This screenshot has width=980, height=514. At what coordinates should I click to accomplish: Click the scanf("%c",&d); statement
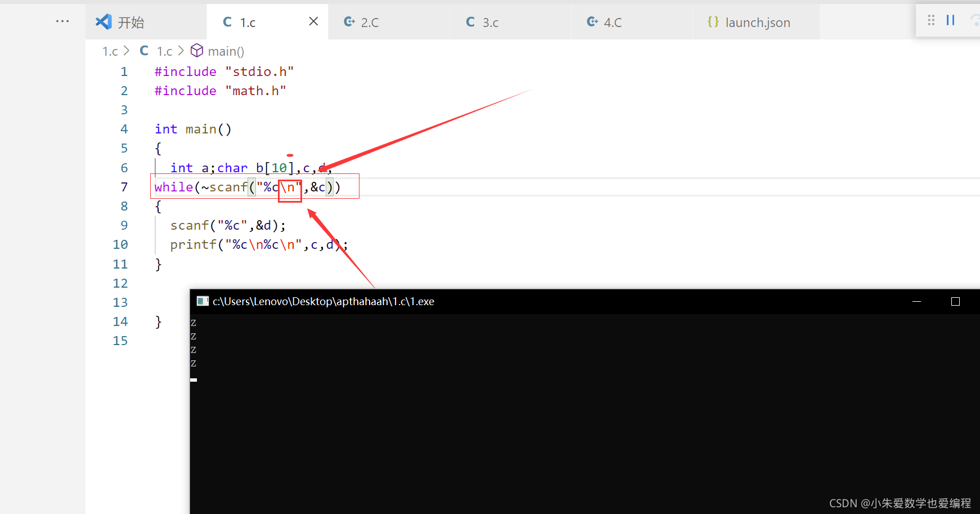(228, 225)
